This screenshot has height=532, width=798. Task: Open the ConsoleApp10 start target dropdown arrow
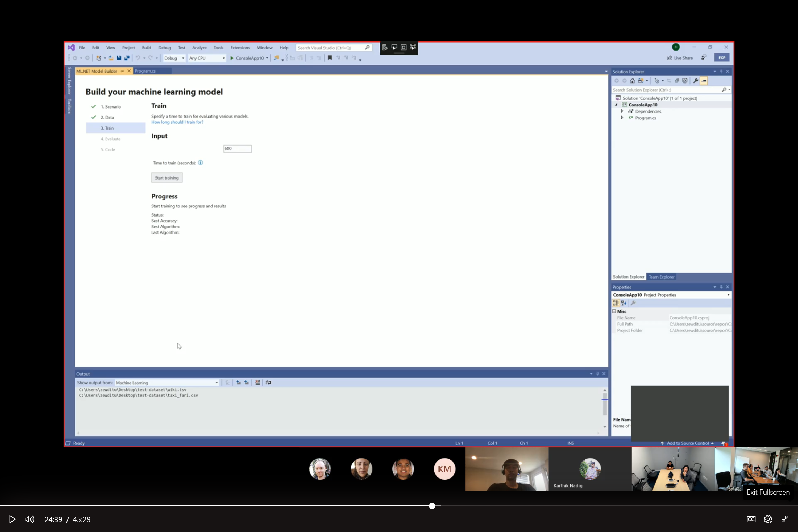pos(267,58)
